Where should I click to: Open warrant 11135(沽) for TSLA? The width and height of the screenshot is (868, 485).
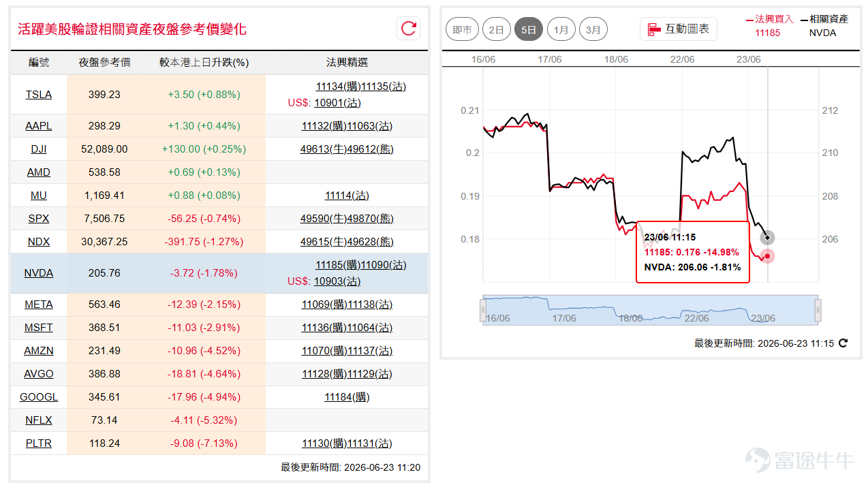(384, 87)
